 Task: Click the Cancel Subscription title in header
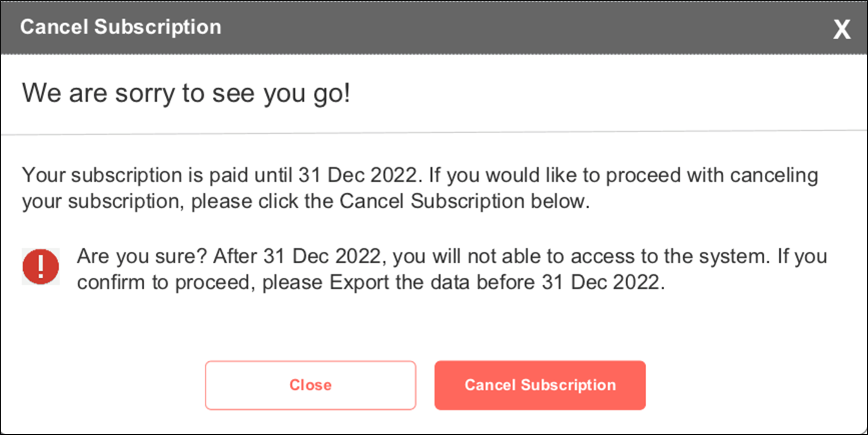pos(121,27)
